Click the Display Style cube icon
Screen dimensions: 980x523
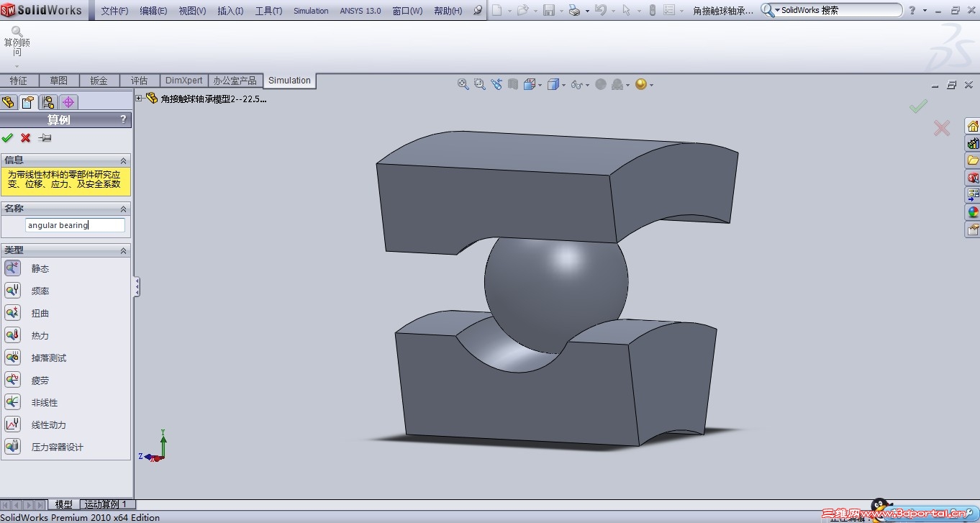tap(553, 84)
